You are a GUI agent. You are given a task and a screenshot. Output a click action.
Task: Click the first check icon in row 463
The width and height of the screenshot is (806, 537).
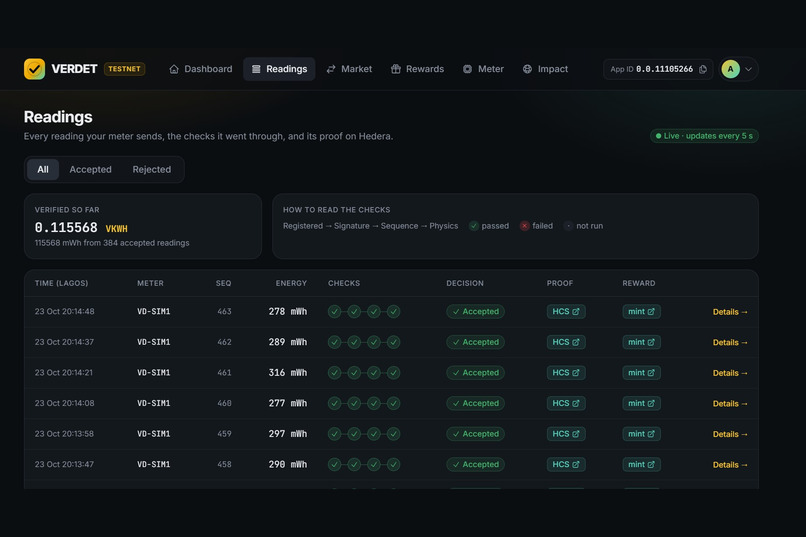tap(335, 311)
